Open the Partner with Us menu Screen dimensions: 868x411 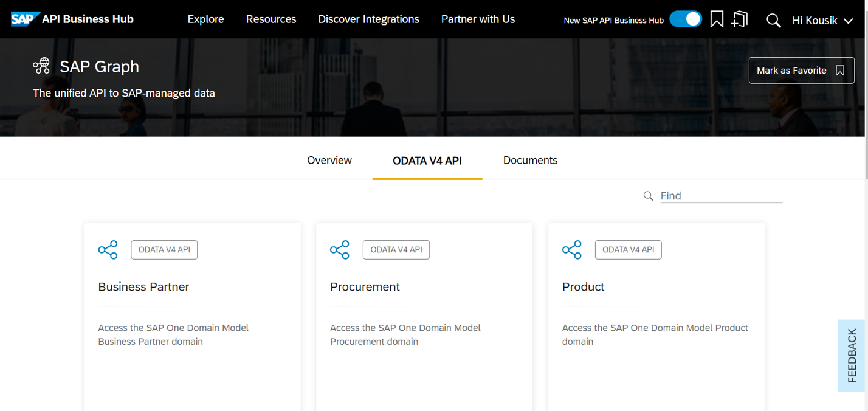[478, 19]
